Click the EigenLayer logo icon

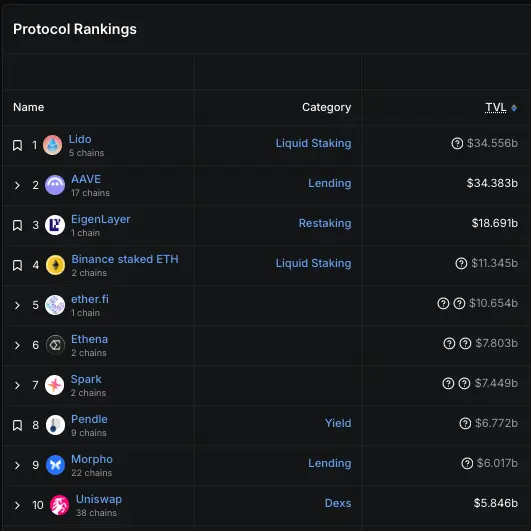(x=55, y=225)
